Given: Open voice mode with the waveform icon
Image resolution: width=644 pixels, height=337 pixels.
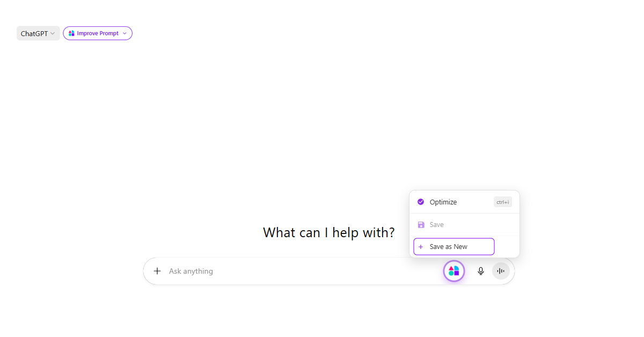Looking at the screenshot, I should [x=500, y=271].
